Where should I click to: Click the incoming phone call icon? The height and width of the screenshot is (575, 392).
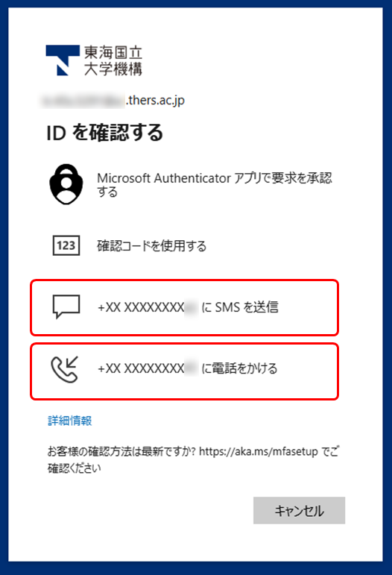coord(65,369)
